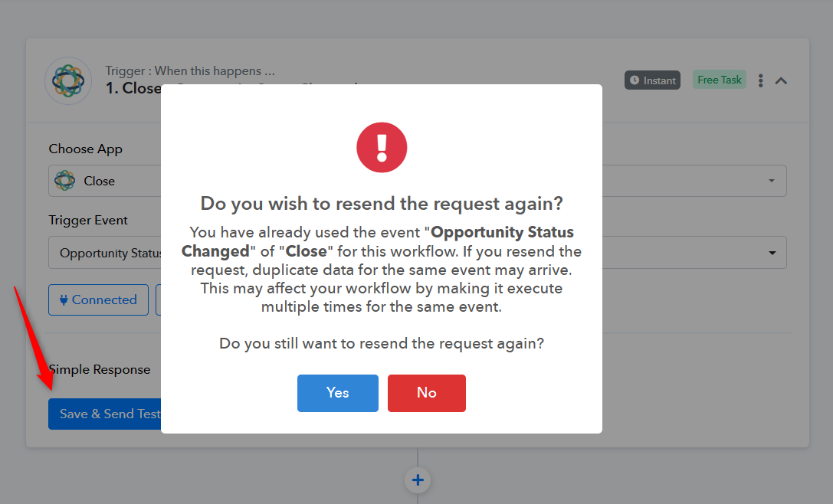Click the plug icon inside Connected button

click(x=64, y=300)
